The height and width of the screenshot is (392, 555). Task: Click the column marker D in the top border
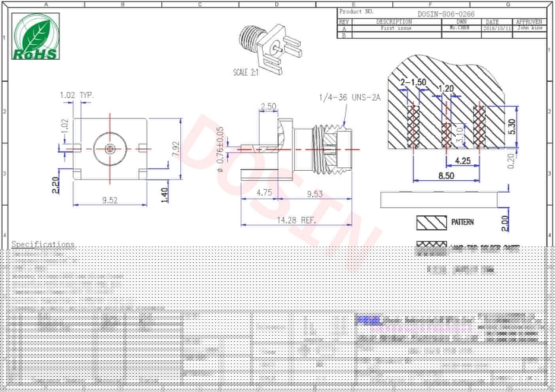[x=277, y=5]
